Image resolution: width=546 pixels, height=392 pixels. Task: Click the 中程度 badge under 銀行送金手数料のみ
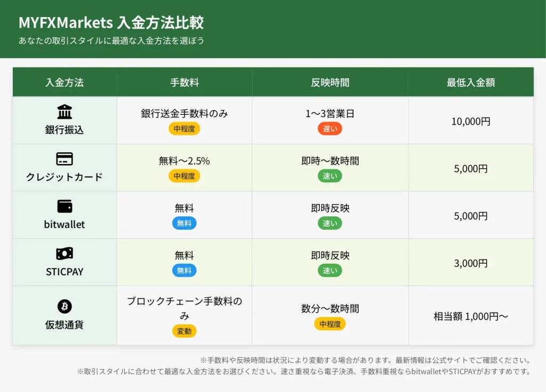coord(184,128)
